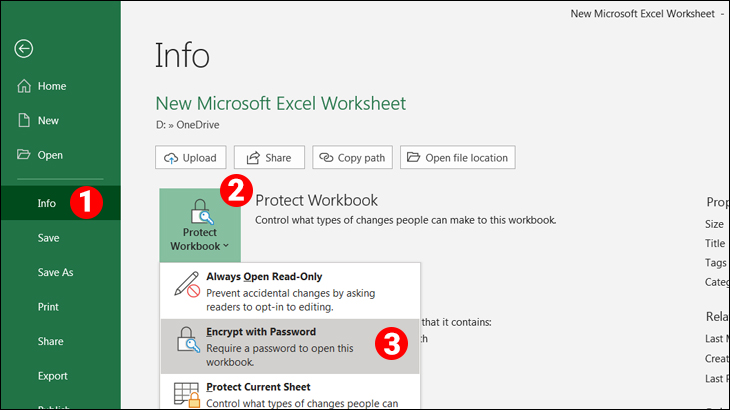Click Save in the backstage sidebar
730x410 pixels.
(48, 238)
